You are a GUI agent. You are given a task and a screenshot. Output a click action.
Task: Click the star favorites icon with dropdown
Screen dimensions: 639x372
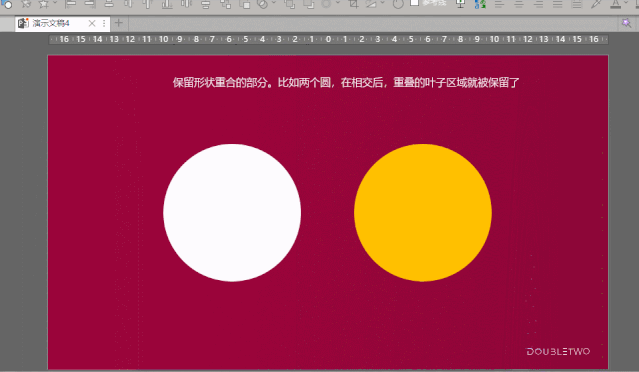coord(44,4)
